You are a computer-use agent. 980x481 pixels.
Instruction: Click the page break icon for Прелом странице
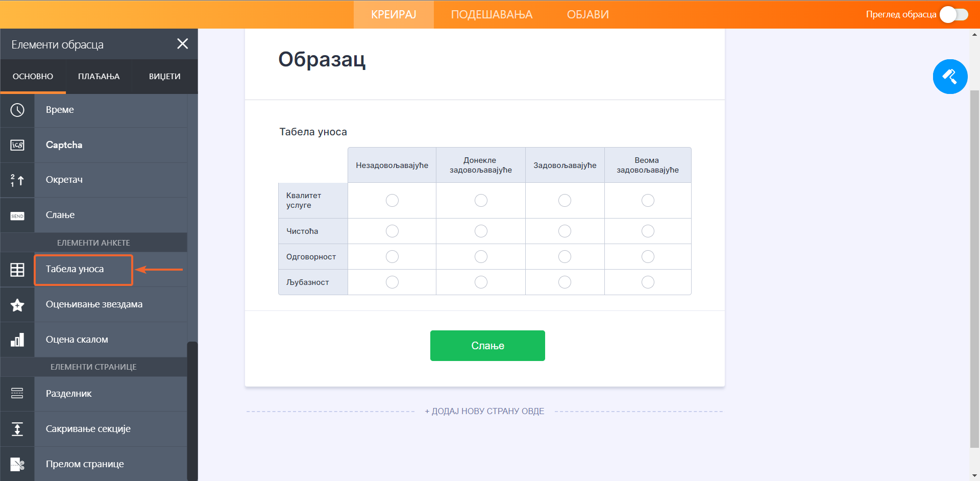click(x=17, y=464)
